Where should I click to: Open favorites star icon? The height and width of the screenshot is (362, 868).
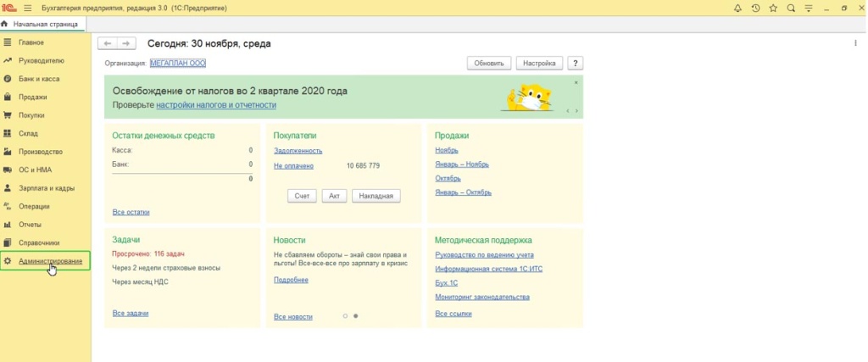click(x=772, y=8)
